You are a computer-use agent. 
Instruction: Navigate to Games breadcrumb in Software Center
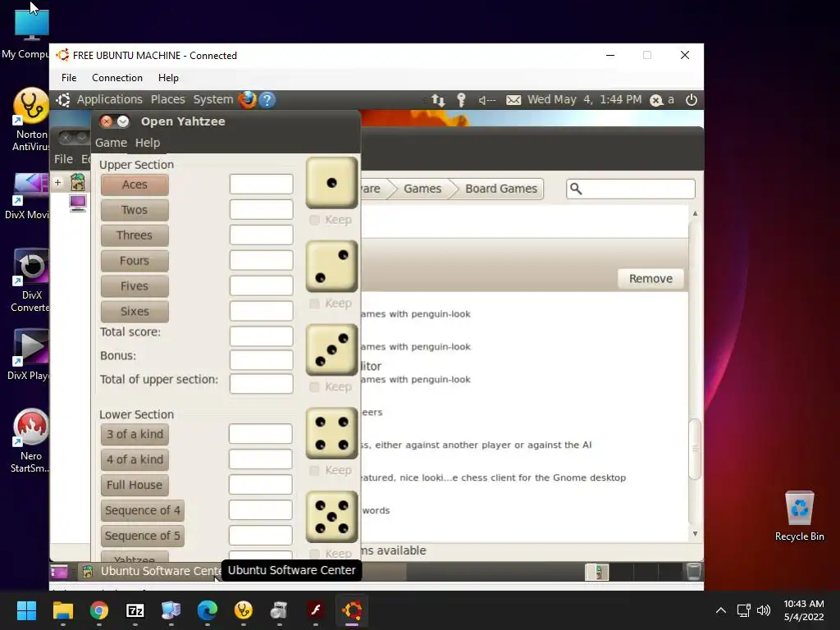(422, 189)
